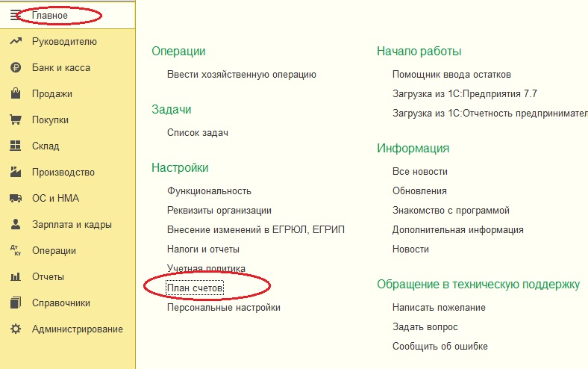This screenshot has height=369, width=588.
Task: Open the Администрирование section
Action: click(x=78, y=329)
